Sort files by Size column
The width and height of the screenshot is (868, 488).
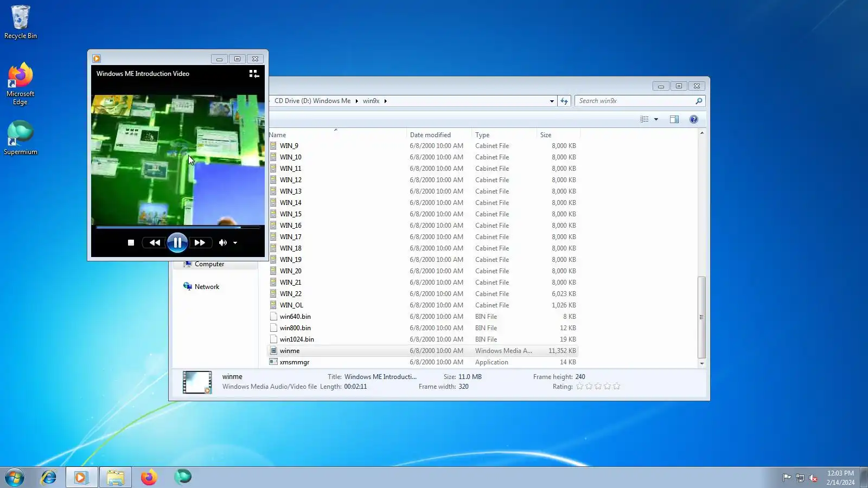pos(558,135)
